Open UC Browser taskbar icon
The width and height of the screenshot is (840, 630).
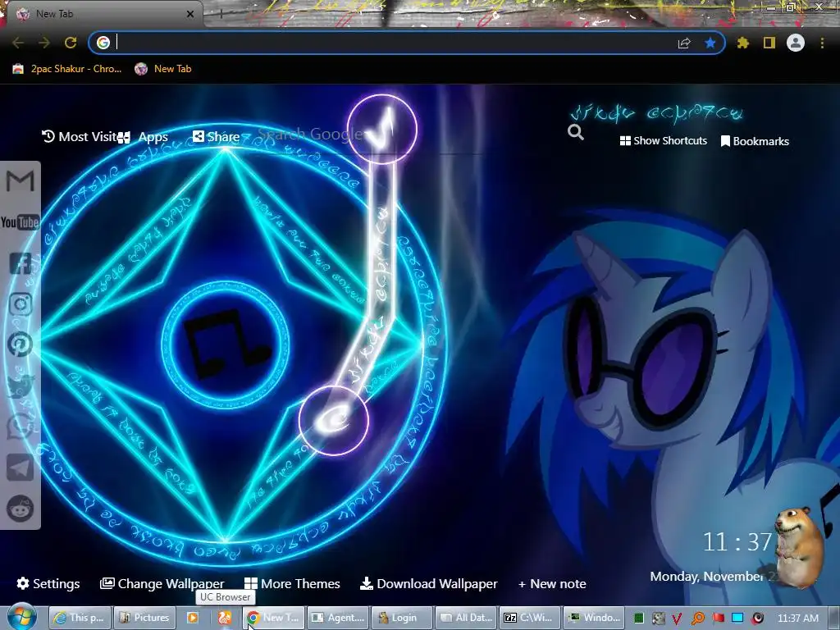[x=224, y=618]
